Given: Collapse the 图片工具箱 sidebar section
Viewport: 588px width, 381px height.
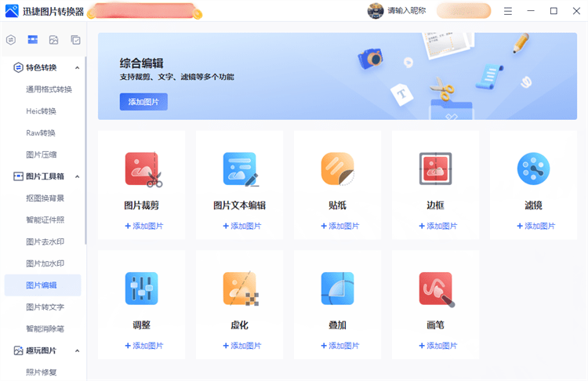Looking at the screenshot, I should click(77, 176).
